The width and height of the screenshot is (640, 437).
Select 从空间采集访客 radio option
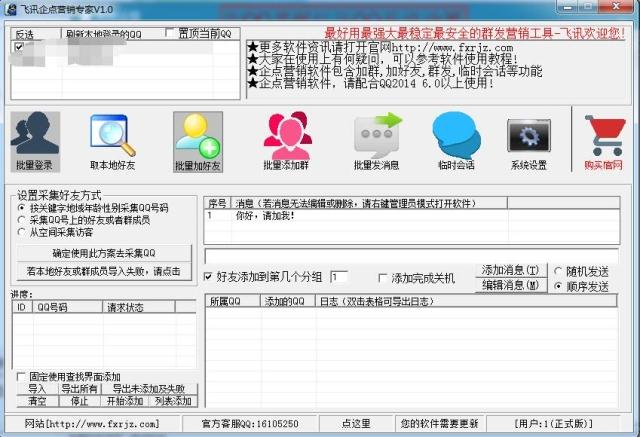click(22, 233)
